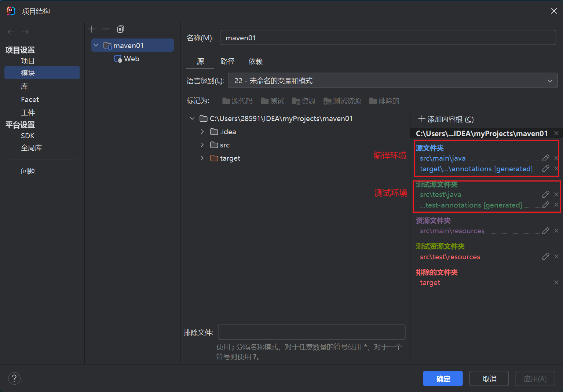Screen dimensions: 563x392
Task: Collapse the C:\Users\28591 content root tree
Action: (192, 118)
